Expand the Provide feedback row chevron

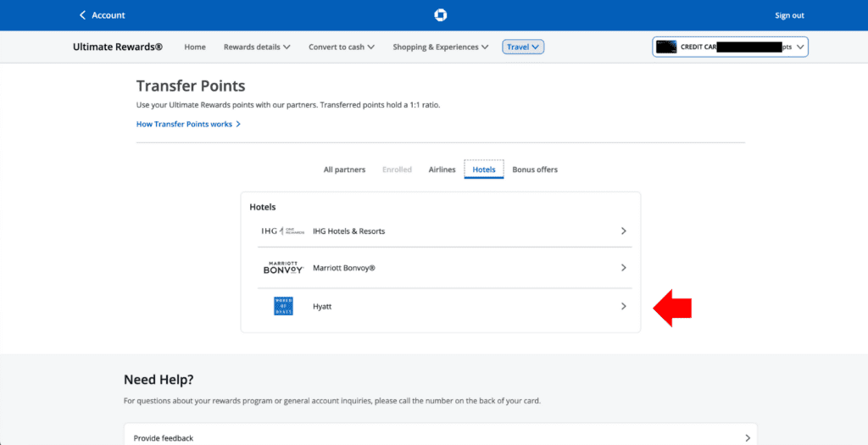coord(748,438)
